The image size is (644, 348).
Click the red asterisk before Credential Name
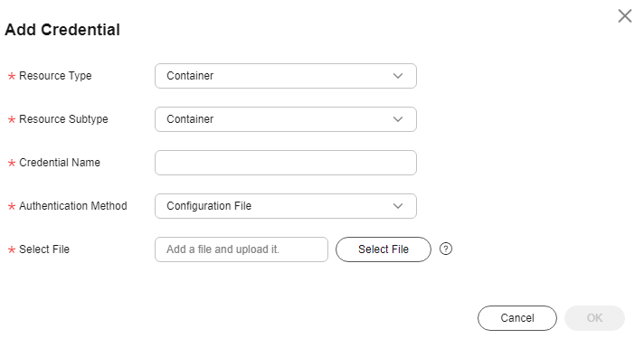[12, 164]
